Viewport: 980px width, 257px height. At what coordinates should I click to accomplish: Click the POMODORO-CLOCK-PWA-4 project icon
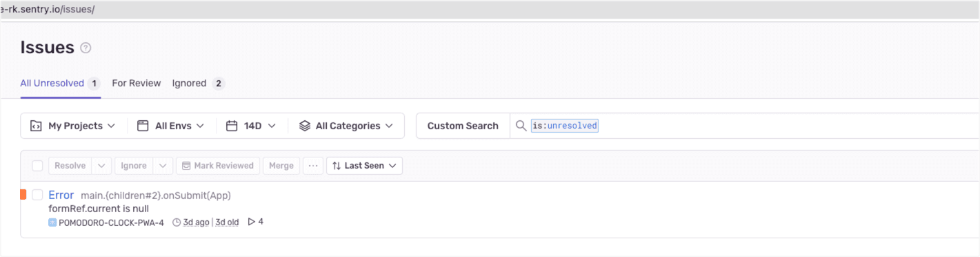click(52, 222)
